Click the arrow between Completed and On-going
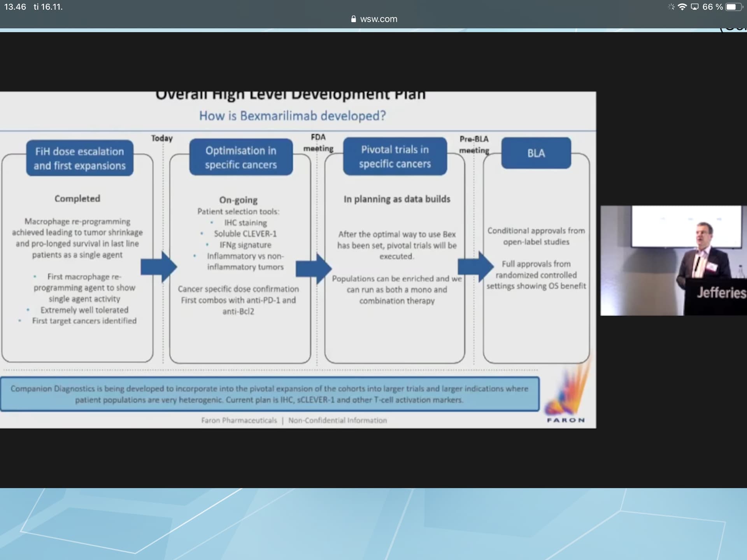The height and width of the screenshot is (560, 747). [159, 267]
